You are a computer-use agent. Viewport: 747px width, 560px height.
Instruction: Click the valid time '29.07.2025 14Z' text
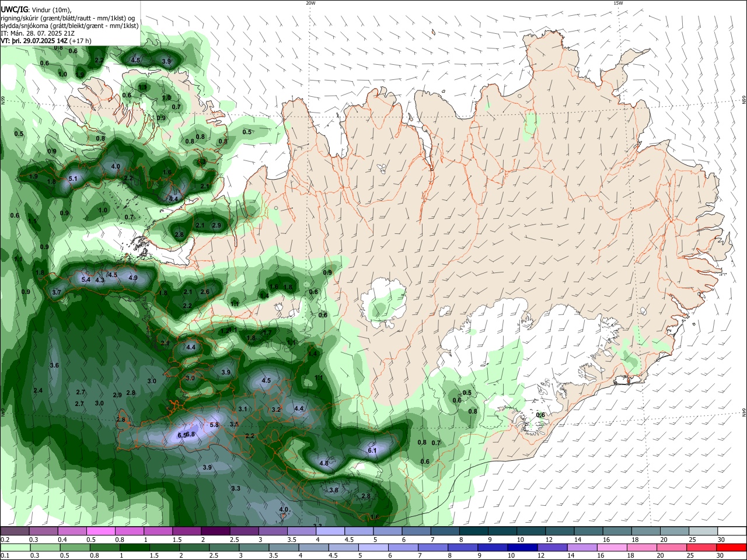click(x=44, y=41)
